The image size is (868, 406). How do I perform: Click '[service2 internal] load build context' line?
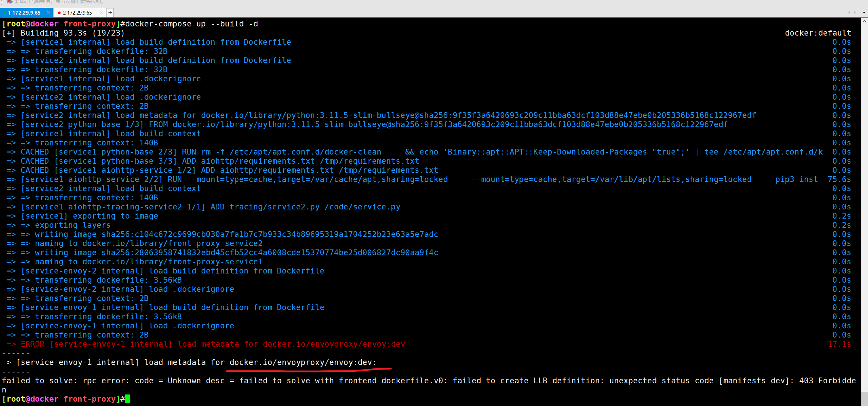(x=111, y=188)
